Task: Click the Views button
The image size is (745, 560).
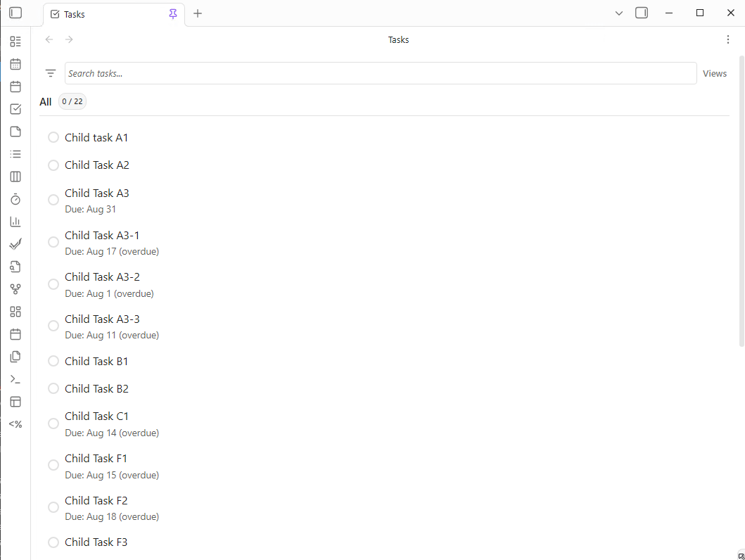Action: pos(715,73)
